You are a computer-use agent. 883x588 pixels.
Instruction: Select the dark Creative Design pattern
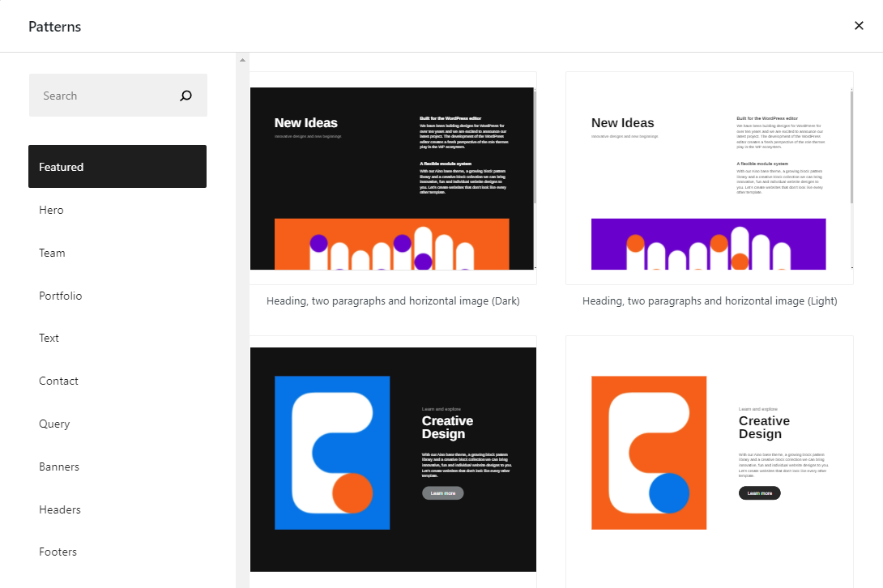click(x=393, y=458)
